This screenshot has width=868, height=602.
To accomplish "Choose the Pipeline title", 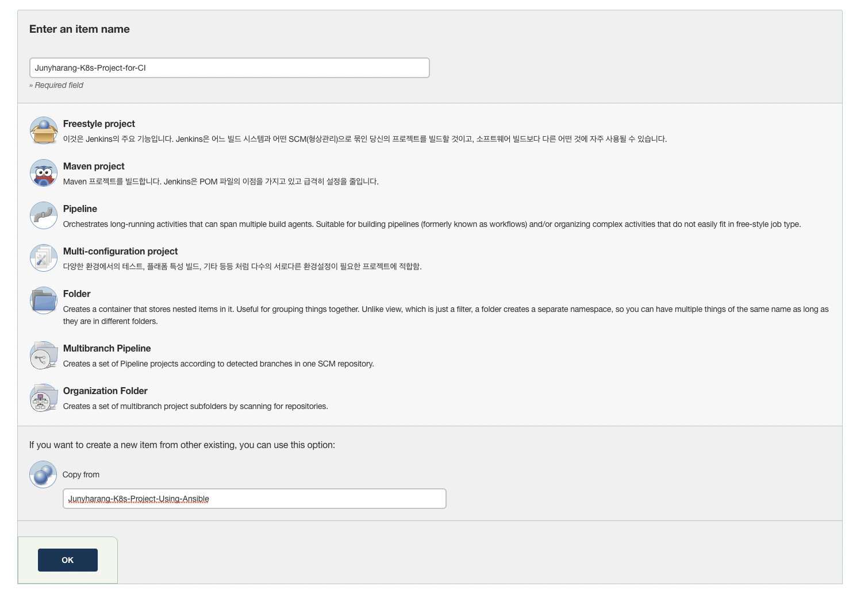I will coord(80,209).
